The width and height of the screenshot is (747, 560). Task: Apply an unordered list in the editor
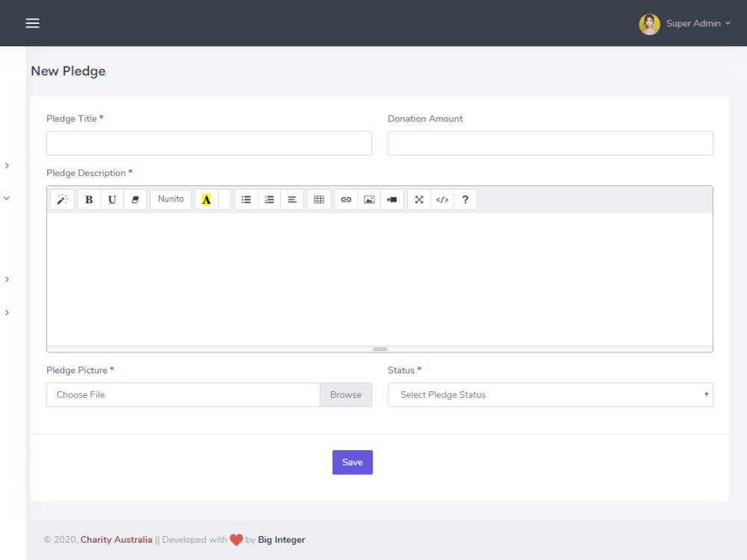246,199
